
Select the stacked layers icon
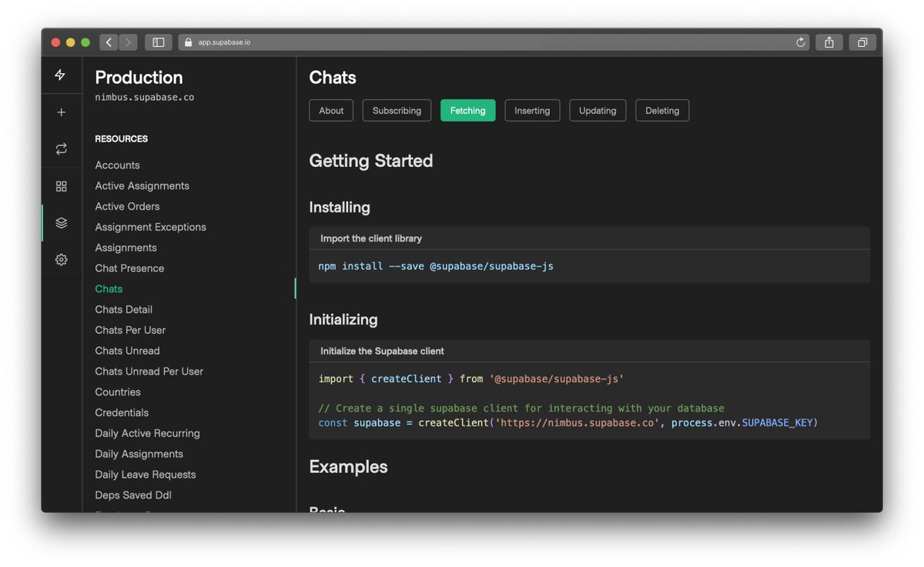pyautogui.click(x=61, y=223)
